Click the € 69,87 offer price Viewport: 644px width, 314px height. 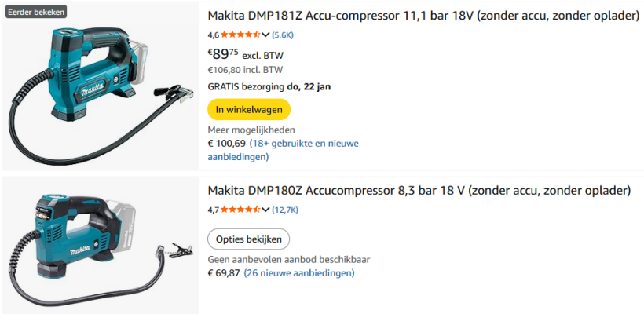tap(224, 273)
